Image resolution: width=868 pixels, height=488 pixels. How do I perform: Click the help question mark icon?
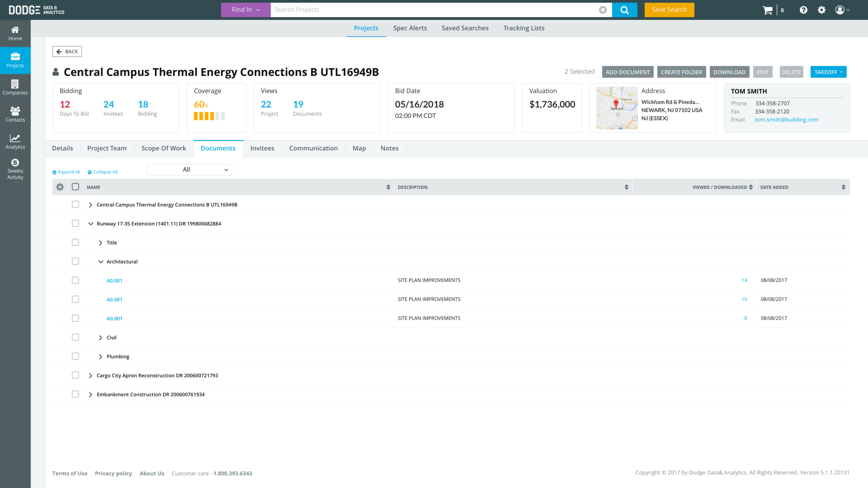point(803,10)
